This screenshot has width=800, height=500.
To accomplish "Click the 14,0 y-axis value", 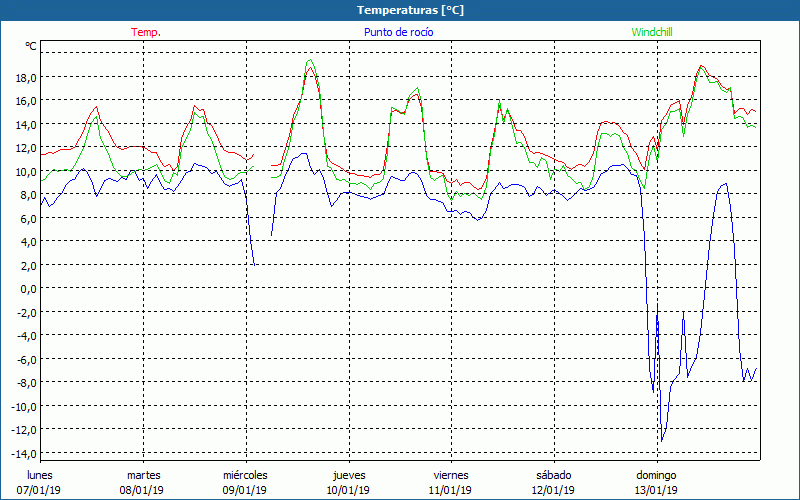I will 26,124.
